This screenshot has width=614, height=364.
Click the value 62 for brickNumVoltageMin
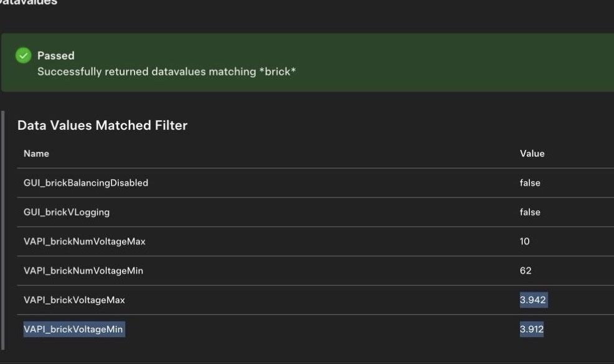(526, 271)
